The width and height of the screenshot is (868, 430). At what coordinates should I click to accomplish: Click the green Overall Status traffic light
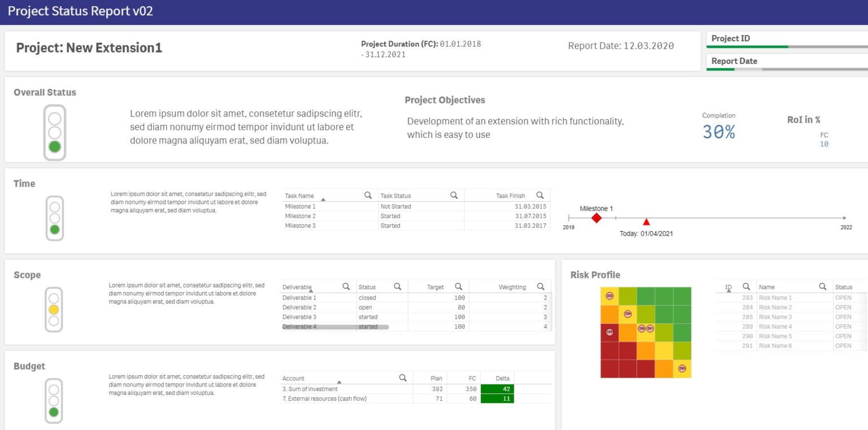[x=54, y=146]
